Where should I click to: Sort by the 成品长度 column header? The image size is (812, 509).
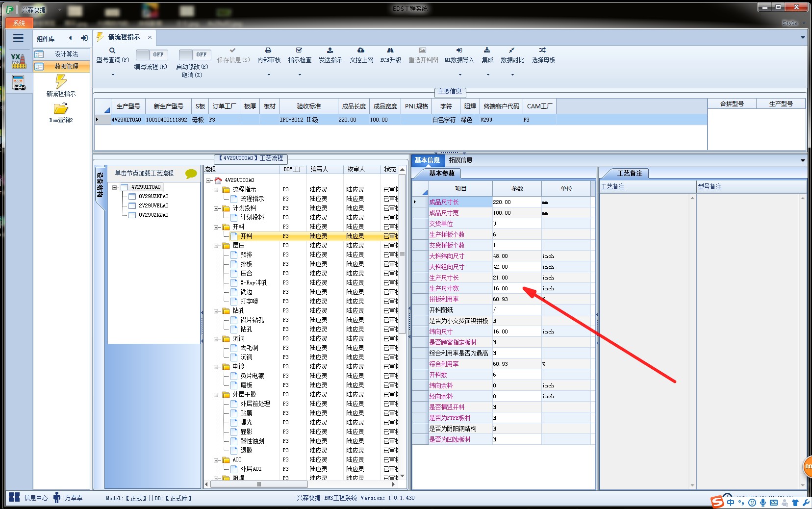(354, 106)
